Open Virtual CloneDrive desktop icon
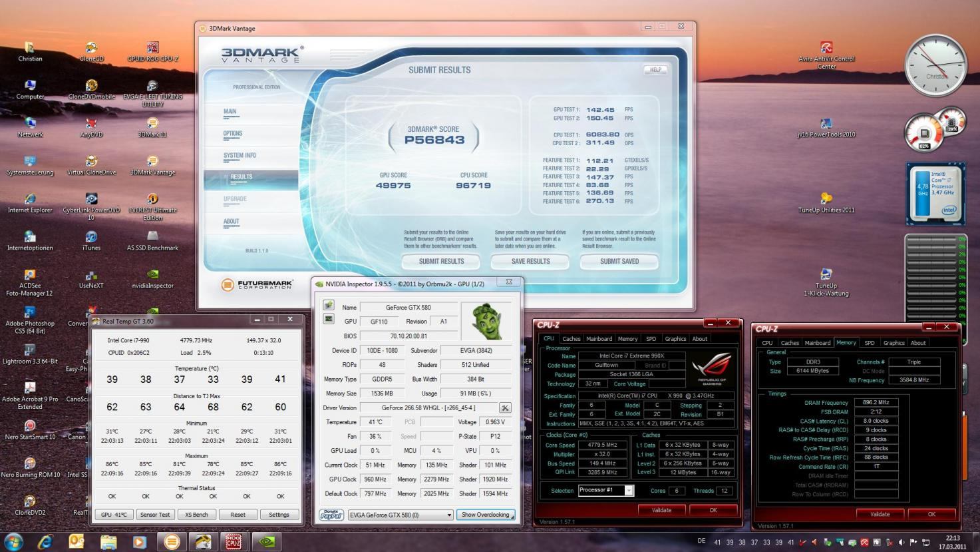This screenshot has height=552, width=980. click(91, 166)
